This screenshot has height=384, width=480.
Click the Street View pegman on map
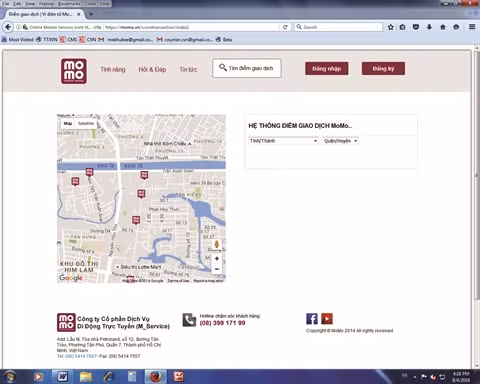(217, 244)
